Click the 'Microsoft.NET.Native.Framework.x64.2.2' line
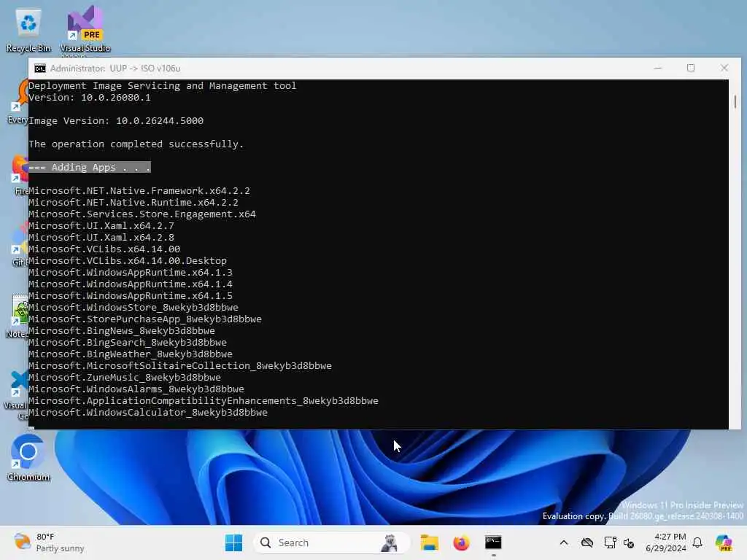This screenshot has height=560, width=747. coord(139,191)
